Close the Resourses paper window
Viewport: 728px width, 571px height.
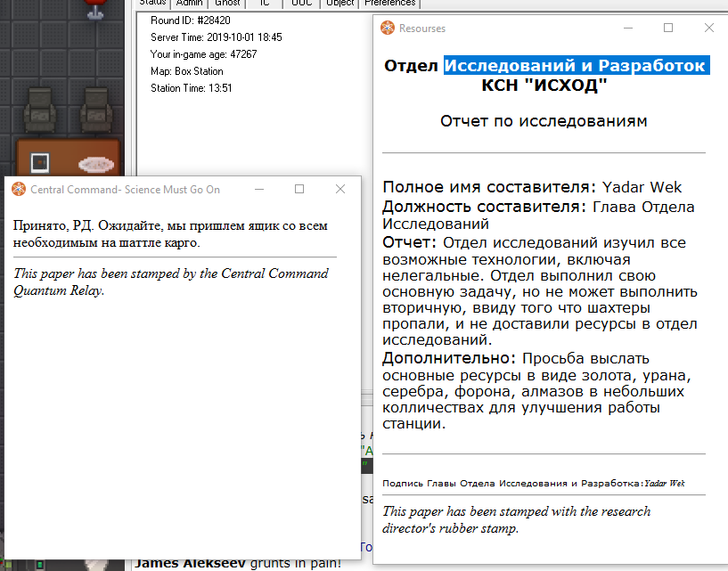pos(708,29)
